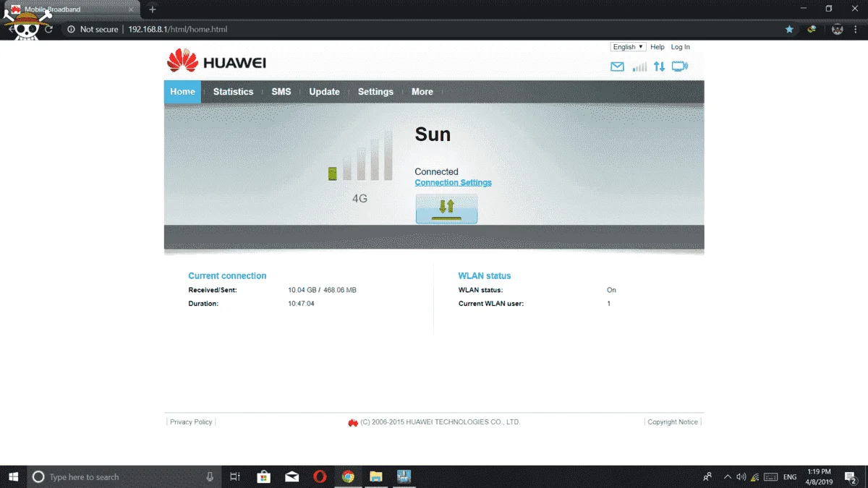The image size is (868, 488).
Task: Open the Copyright Notice link
Action: [x=673, y=422]
